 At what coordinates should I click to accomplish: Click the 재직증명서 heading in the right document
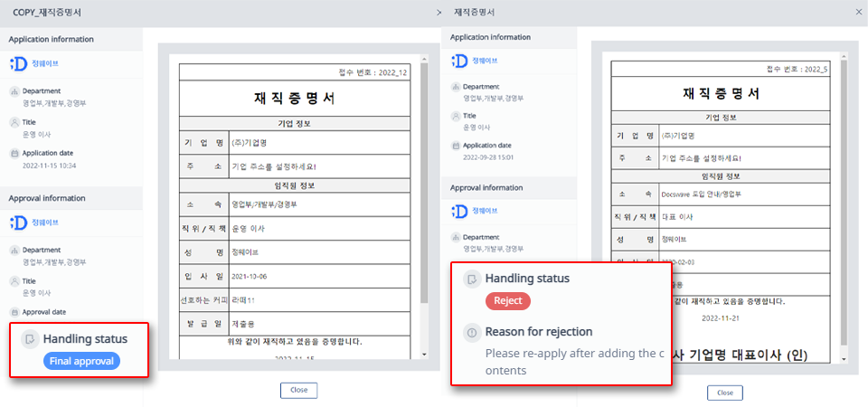721,93
